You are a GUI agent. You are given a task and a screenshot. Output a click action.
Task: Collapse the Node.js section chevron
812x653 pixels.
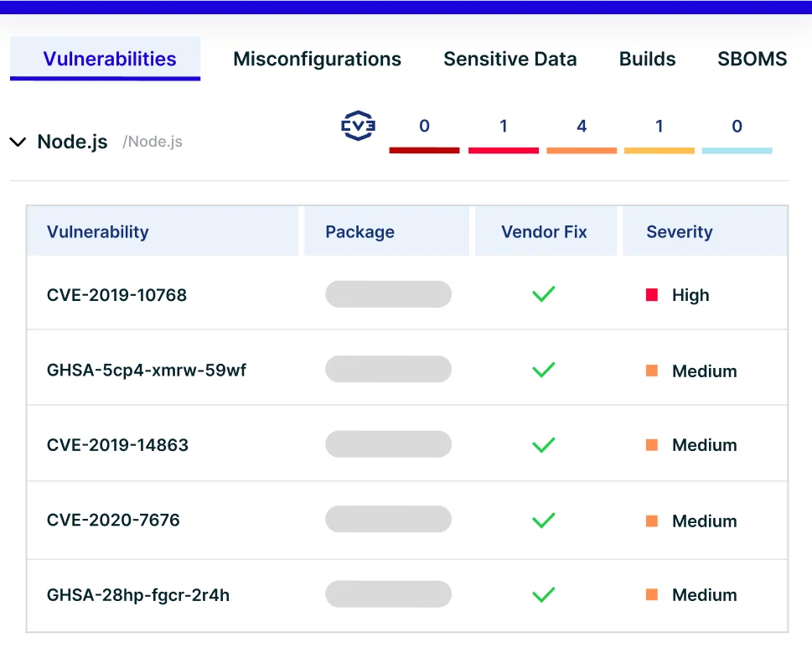18,142
